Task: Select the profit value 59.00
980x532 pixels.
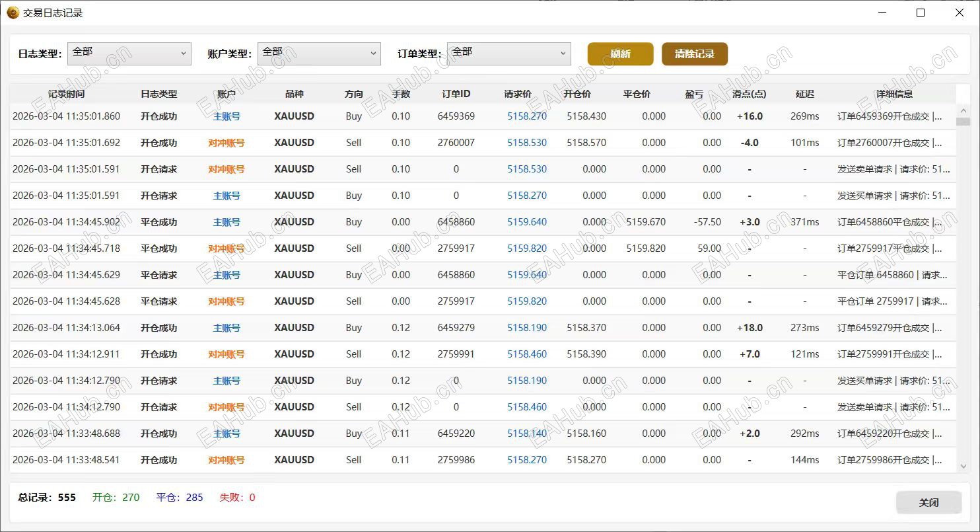Action: [709, 248]
